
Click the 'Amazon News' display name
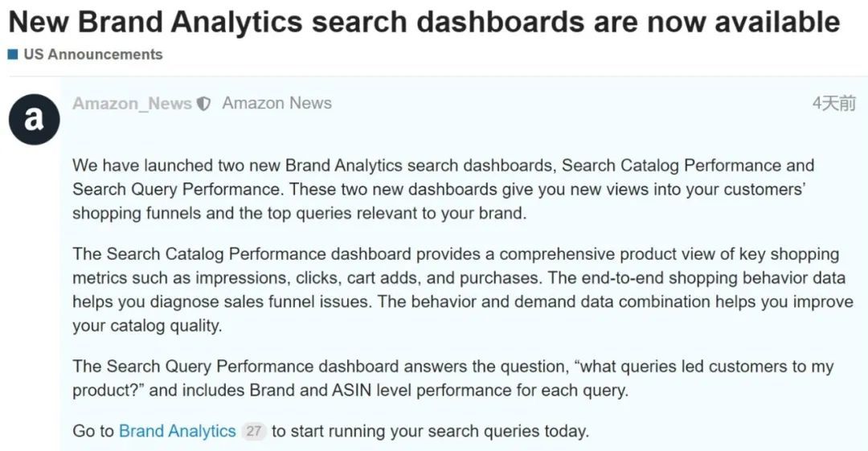click(276, 103)
